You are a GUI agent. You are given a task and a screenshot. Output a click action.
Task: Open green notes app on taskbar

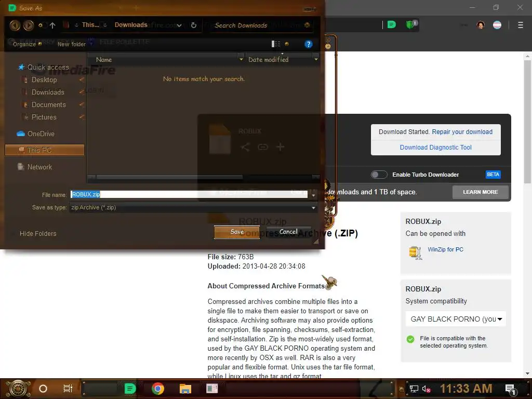tap(130, 389)
